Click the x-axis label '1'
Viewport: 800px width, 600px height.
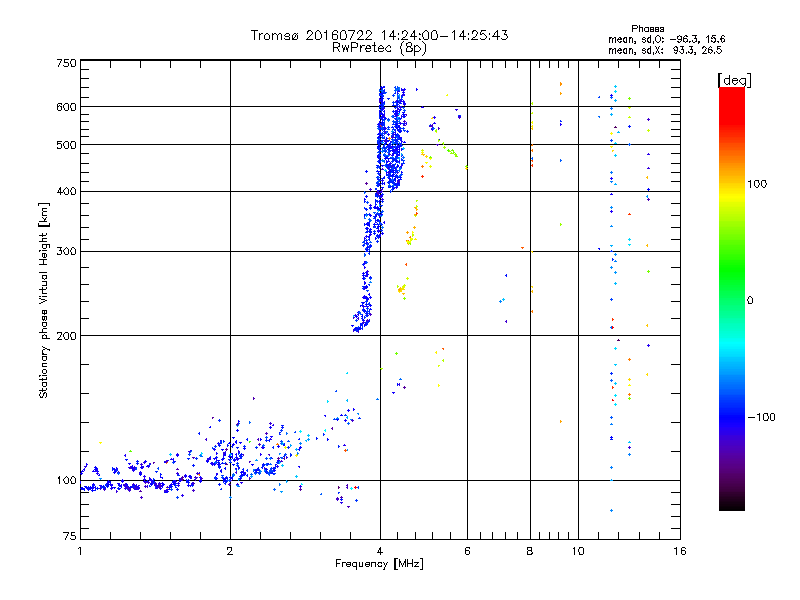80,551
